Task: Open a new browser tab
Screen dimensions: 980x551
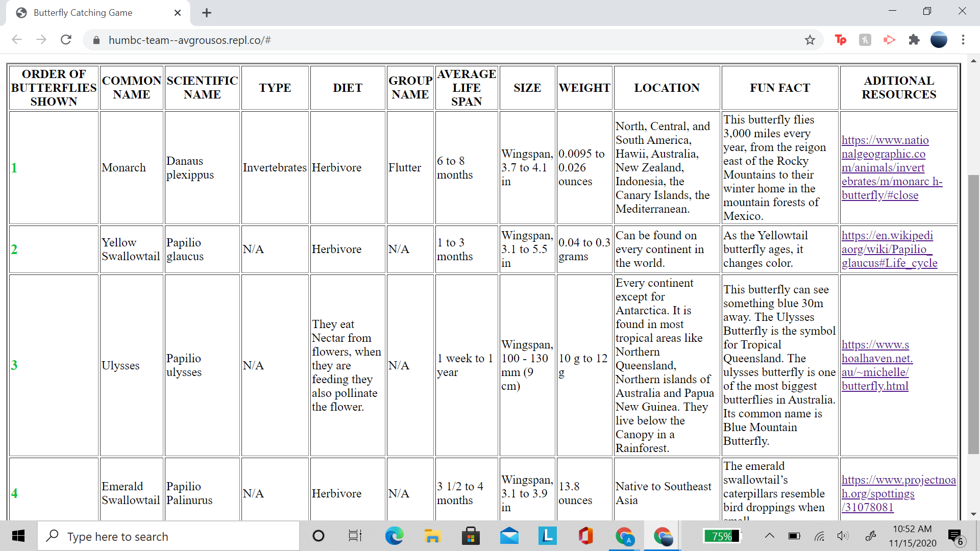Action: click(x=207, y=13)
